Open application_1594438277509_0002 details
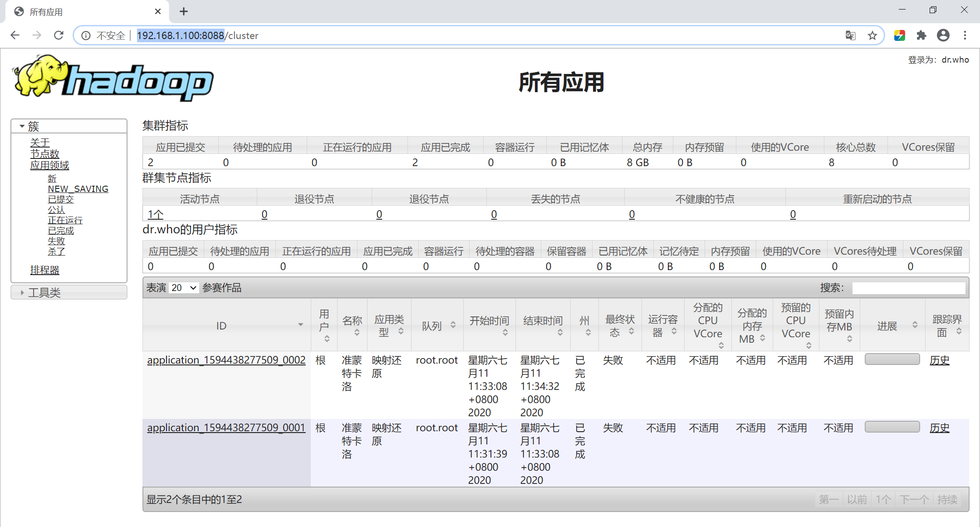This screenshot has height=527, width=980. click(226, 360)
